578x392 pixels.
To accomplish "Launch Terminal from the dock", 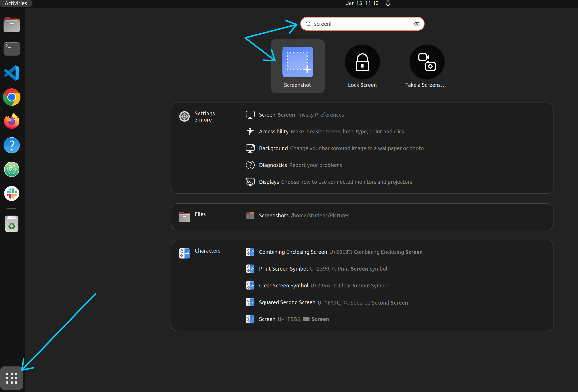I will pos(12,49).
